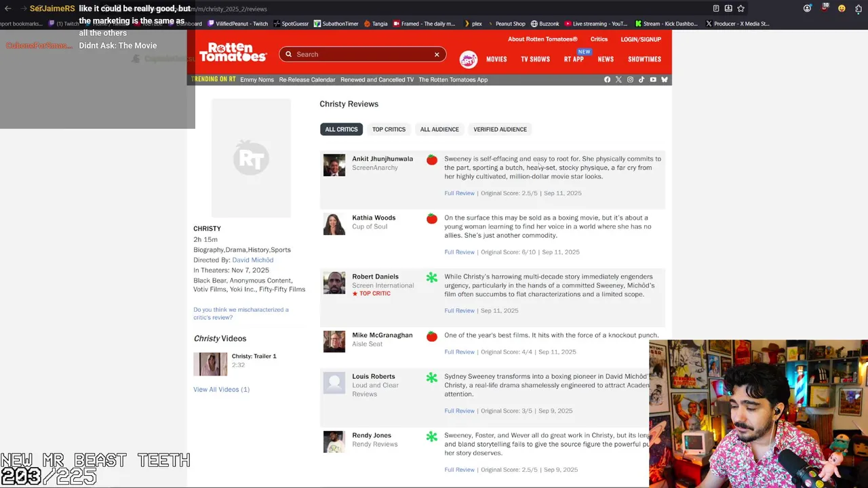Click the fresh tomato icon on Kathia Woods' review
The height and width of the screenshot is (488, 868).
click(432, 219)
